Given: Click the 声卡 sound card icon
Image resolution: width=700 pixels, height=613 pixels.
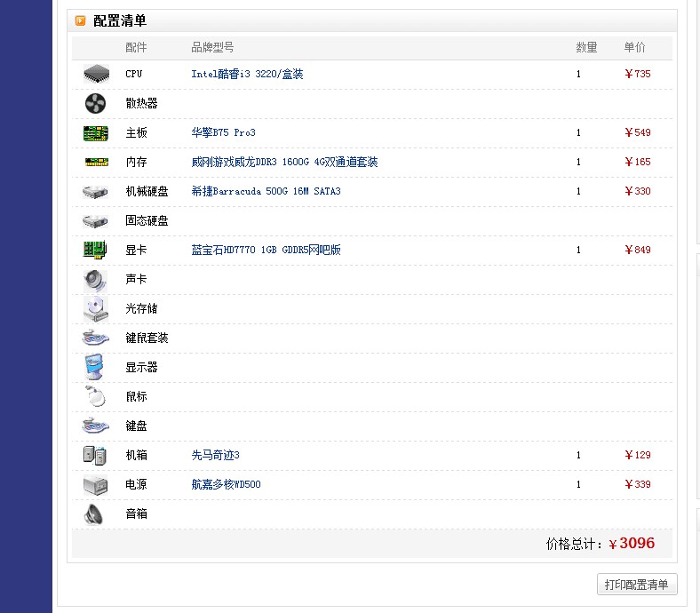Looking at the screenshot, I should click(x=95, y=281).
